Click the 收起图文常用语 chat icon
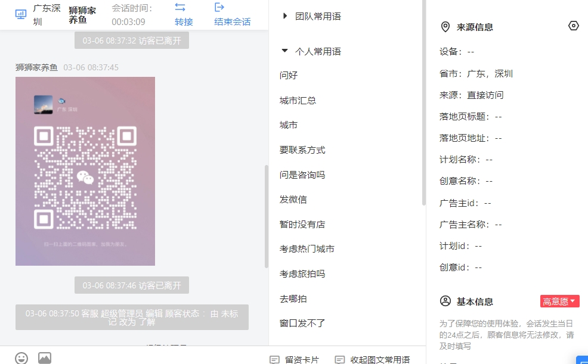Image resolution: width=588 pixels, height=364 pixels. pyautogui.click(x=340, y=360)
